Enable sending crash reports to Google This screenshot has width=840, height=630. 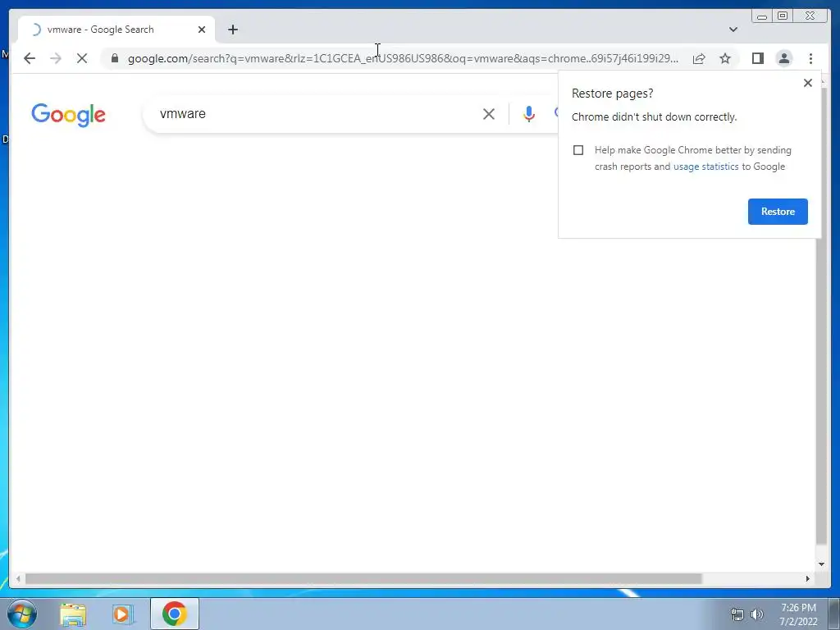click(x=578, y=150)
